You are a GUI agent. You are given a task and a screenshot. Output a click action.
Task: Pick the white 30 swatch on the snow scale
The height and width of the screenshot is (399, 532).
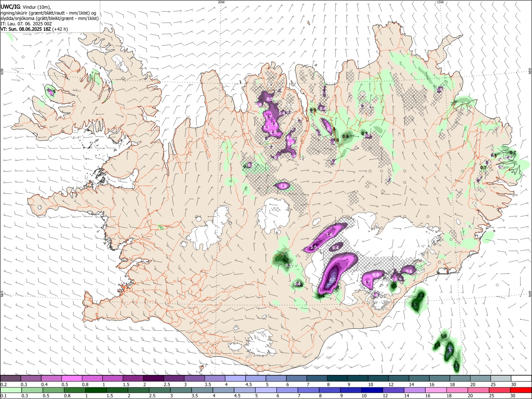point(521,379)
